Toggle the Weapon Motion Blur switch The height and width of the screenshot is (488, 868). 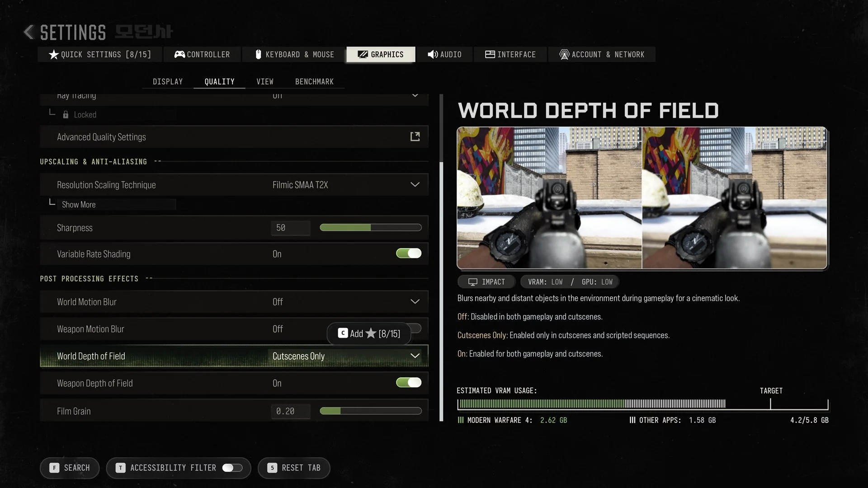[415, 328]
